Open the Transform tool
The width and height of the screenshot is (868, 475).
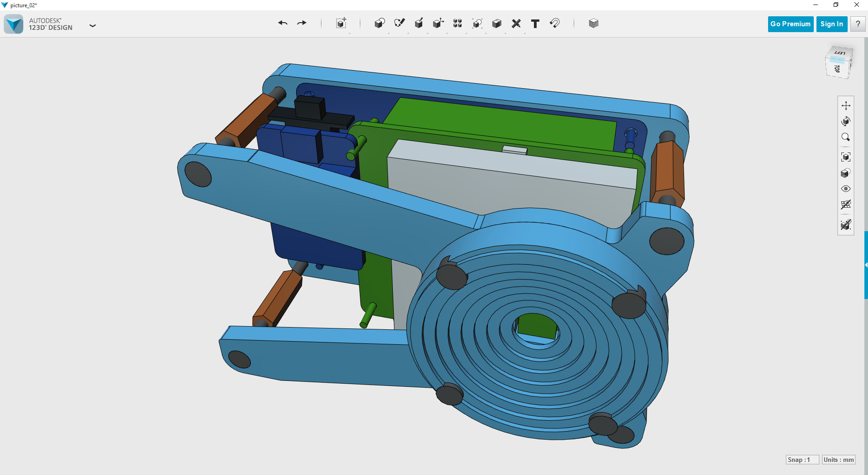[x=341, y=24]
